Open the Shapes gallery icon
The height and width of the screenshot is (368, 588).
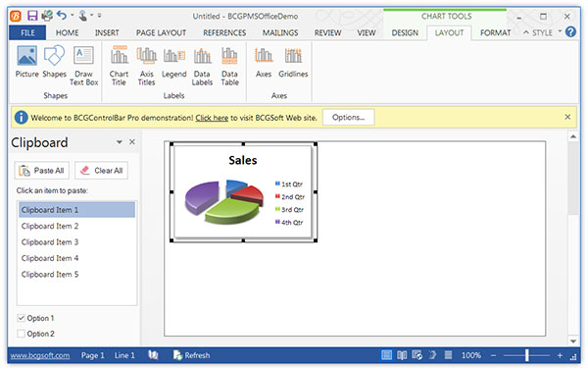54,61
